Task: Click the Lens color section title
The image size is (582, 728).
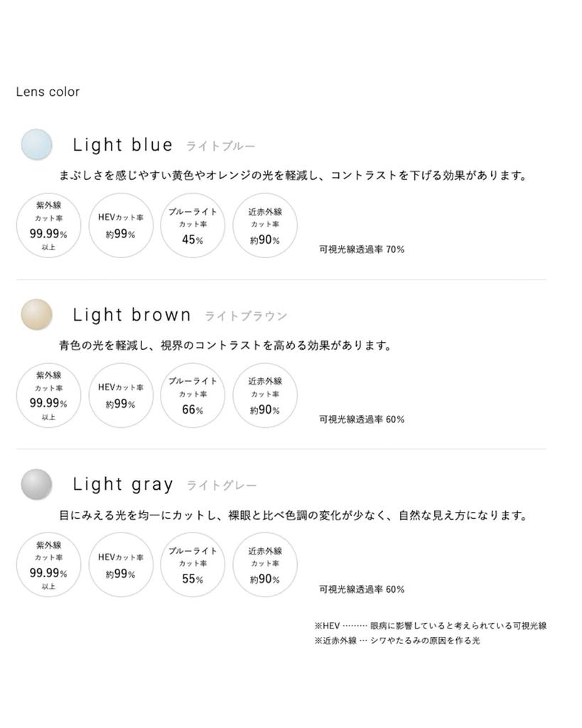Action: pos(48,92)
